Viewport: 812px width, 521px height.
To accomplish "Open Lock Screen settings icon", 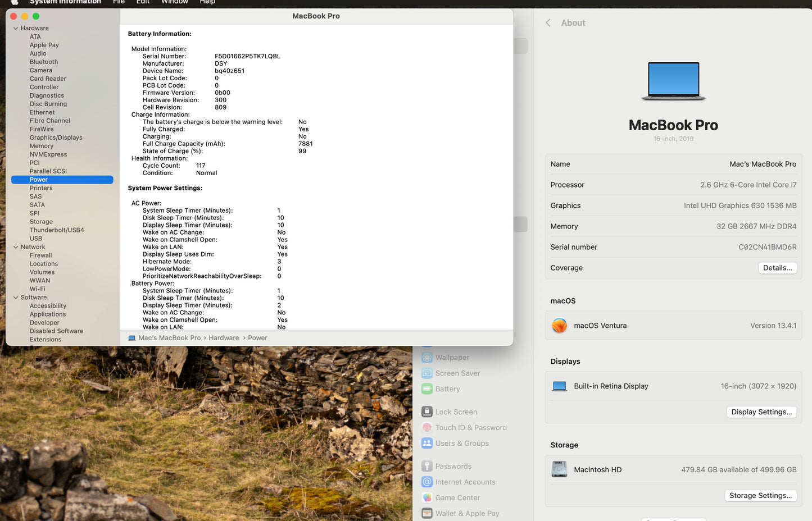I will 427,412.
